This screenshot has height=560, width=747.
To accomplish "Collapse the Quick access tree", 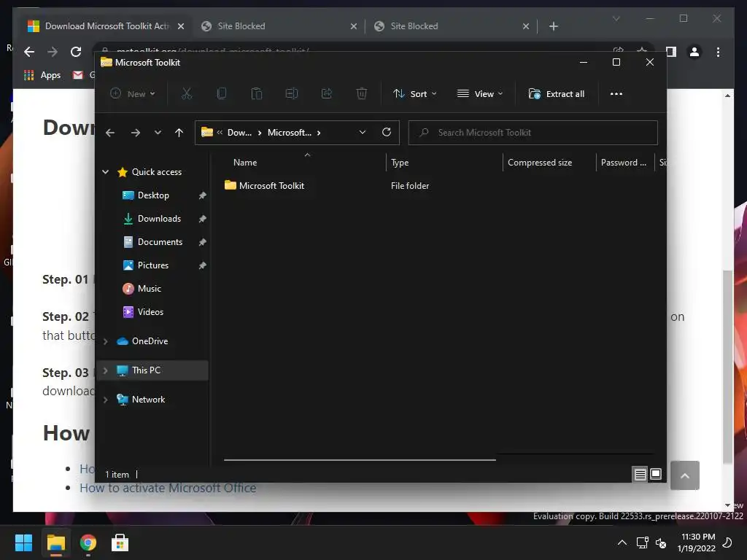I will [x=105, y=172].
